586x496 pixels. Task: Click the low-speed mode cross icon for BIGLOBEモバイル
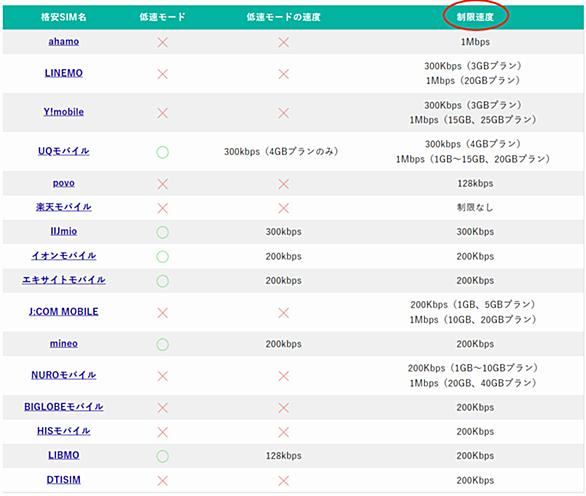(162, 408)
